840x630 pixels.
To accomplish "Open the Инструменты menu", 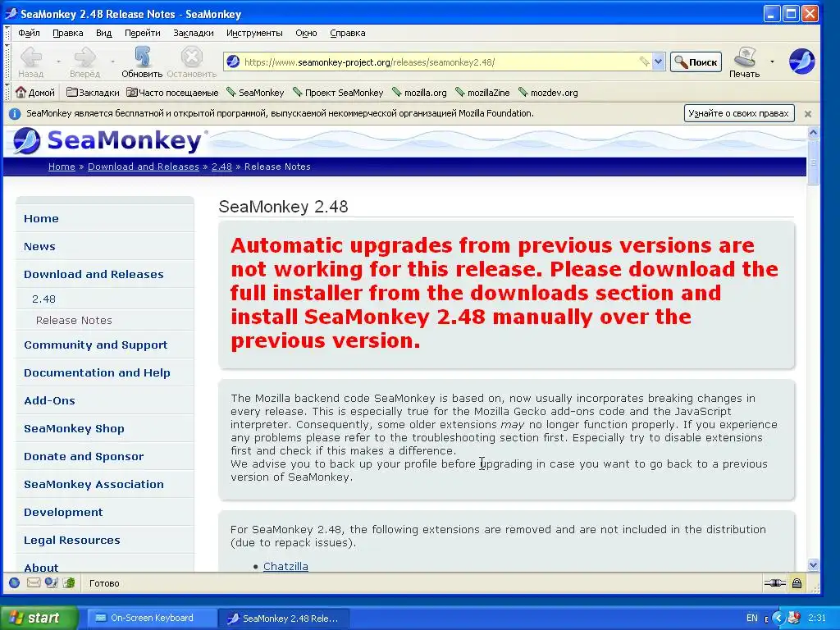I will coord(254,33).
